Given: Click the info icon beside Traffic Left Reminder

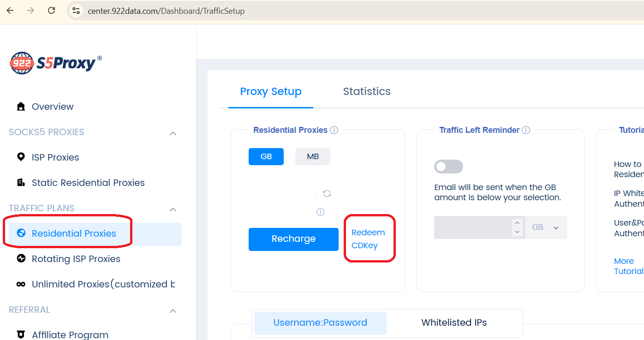Looking at the screenshot, I should pyautogui.click(x=526, y=130).
